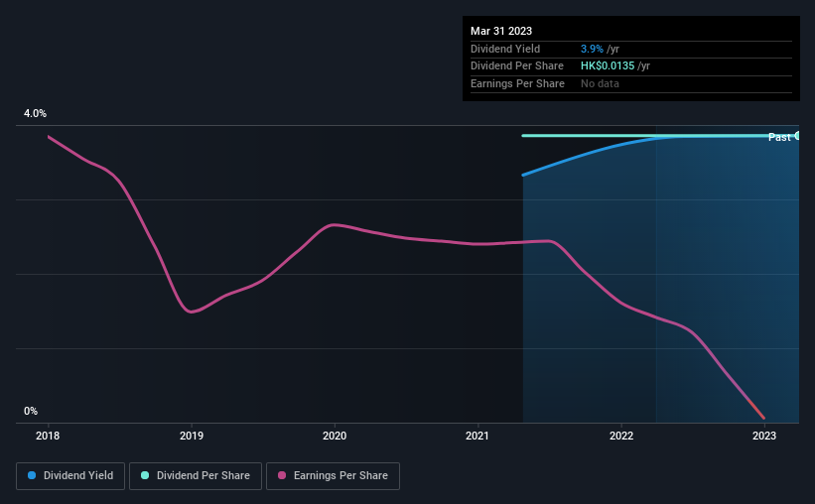
Task: Select the 2019 x-axis label
Action: pos(192,436)
